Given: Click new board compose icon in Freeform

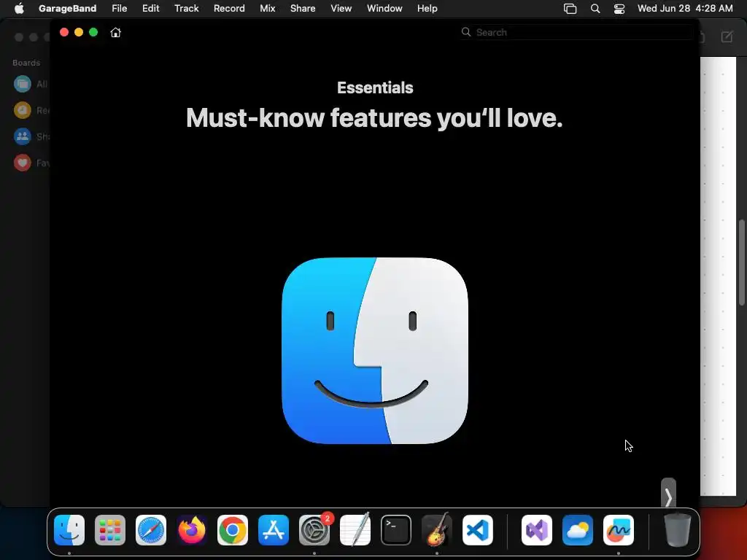Looking at the screenshot, I should [727, 36].
